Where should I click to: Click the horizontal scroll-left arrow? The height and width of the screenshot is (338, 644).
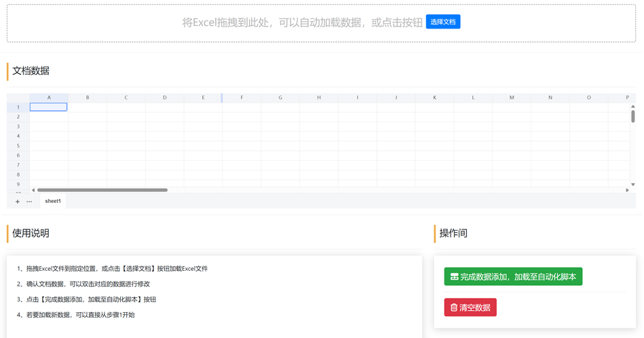[33, 190]
